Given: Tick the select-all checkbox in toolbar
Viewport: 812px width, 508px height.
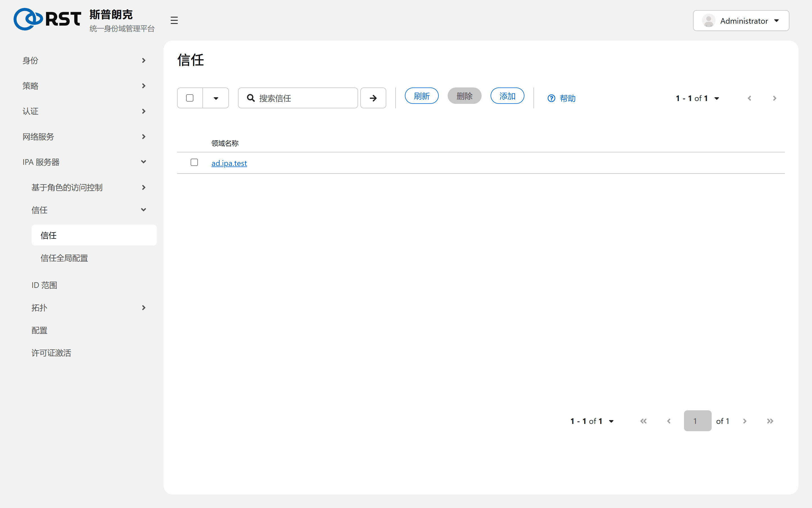Looking at the screenshot, I should (189, 98).
